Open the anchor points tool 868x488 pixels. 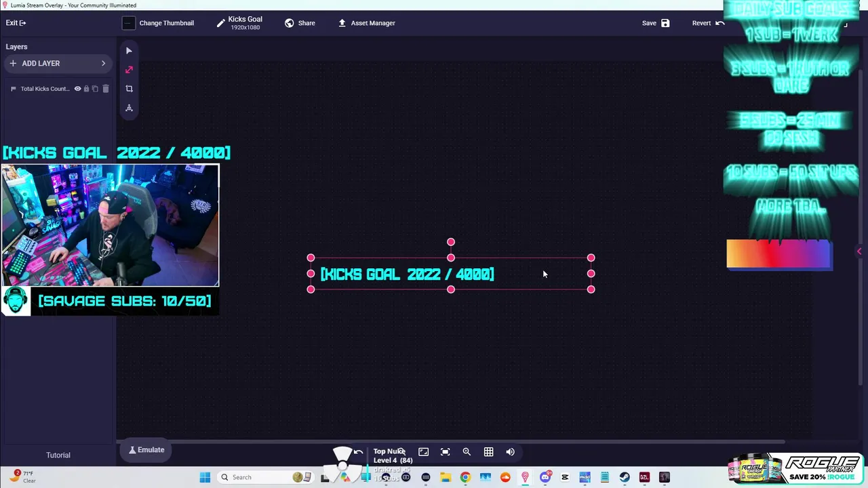point(129,108)
